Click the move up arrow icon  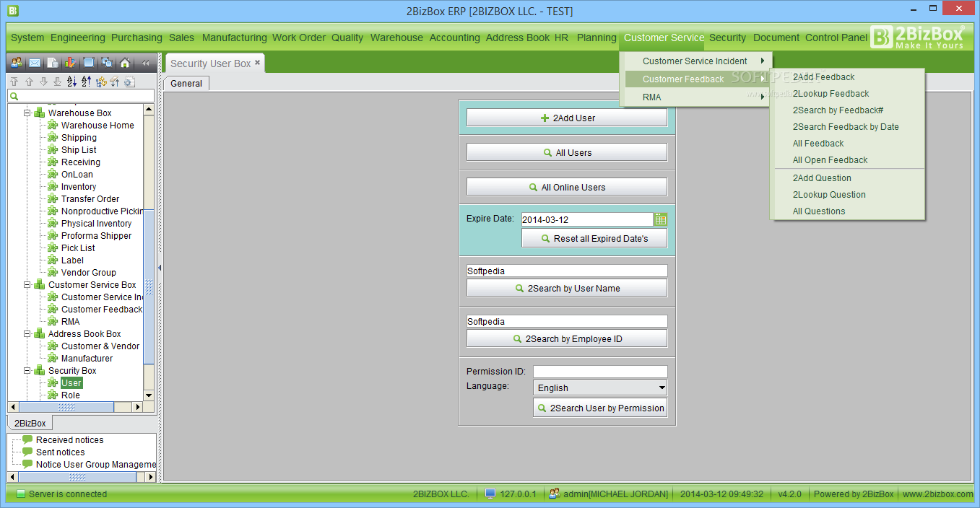(29, 82)
